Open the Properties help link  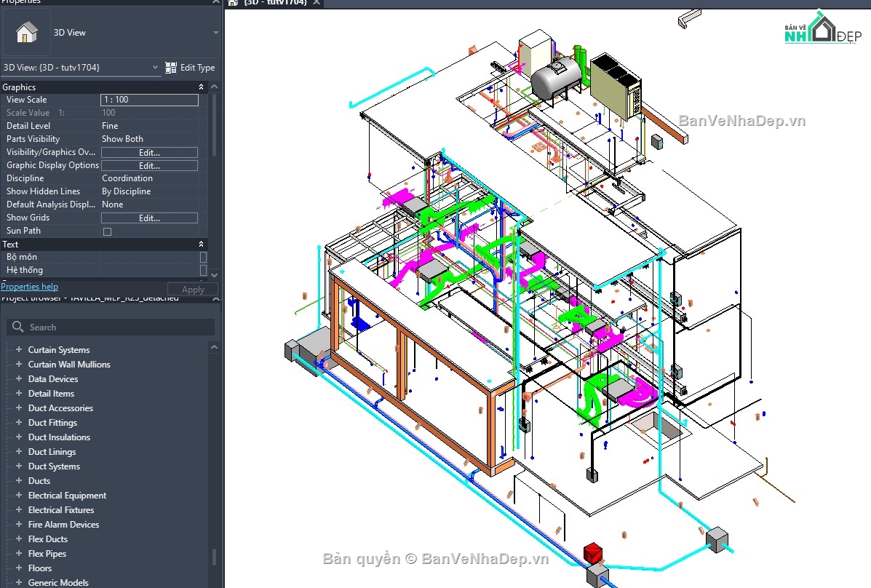pyautogui.click(x=29, y=287)
